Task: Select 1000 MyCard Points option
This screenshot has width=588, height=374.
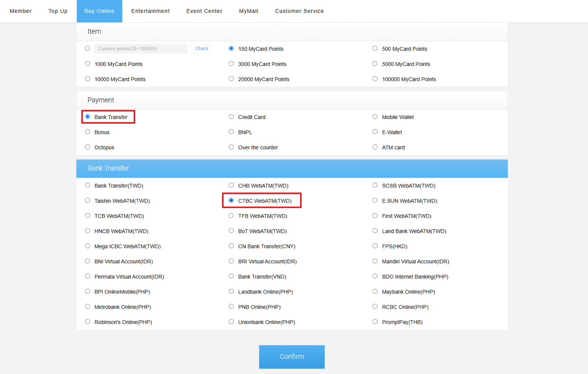Action: pyautogui.click(x=88, y=64)
